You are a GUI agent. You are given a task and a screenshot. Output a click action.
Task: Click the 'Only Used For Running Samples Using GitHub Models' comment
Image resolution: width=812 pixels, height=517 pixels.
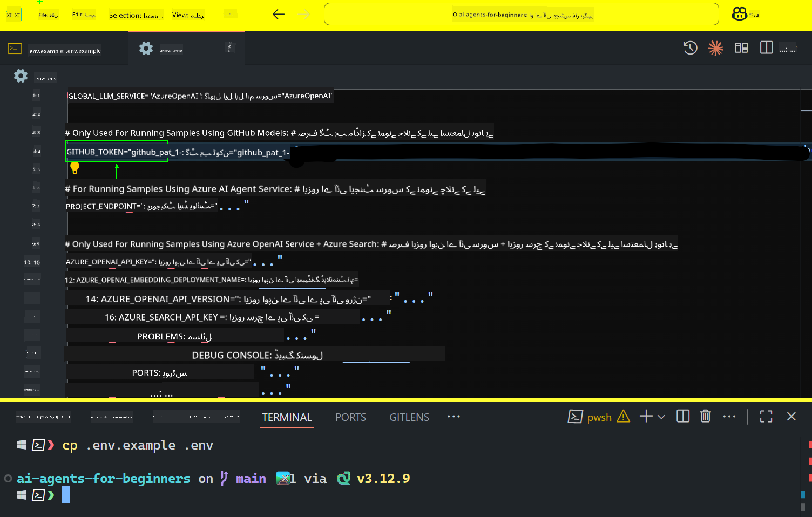click(x=279, y=133)
